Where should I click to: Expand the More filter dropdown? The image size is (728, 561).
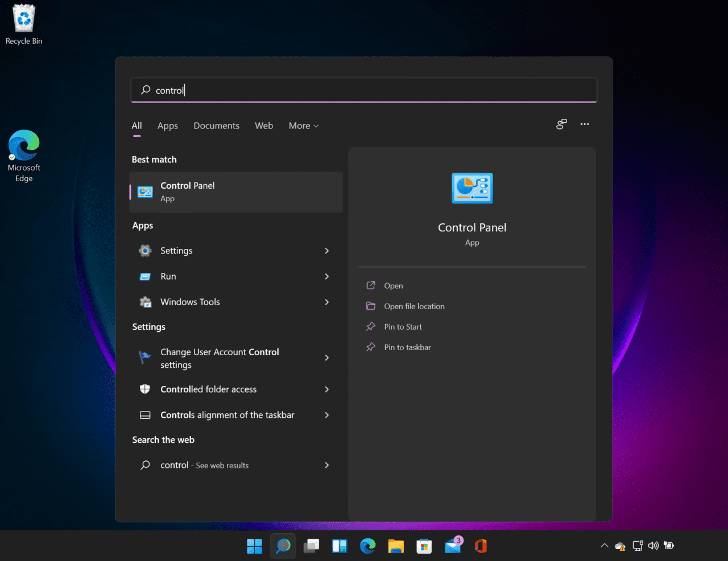click(303, 126)
